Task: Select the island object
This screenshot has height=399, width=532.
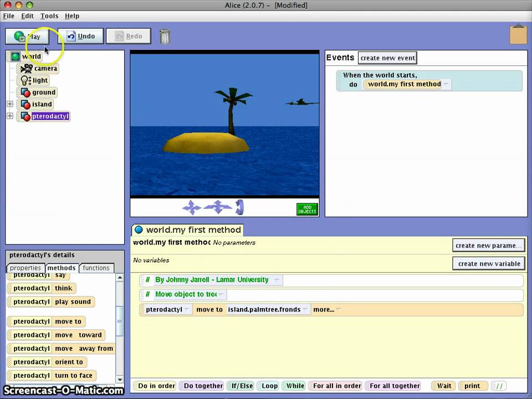Action: pyautogui.click(x=36, y=104)
